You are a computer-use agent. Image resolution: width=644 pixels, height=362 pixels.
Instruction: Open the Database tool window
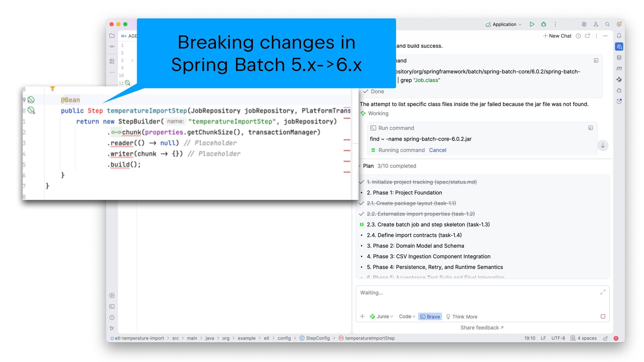[619, 58]
